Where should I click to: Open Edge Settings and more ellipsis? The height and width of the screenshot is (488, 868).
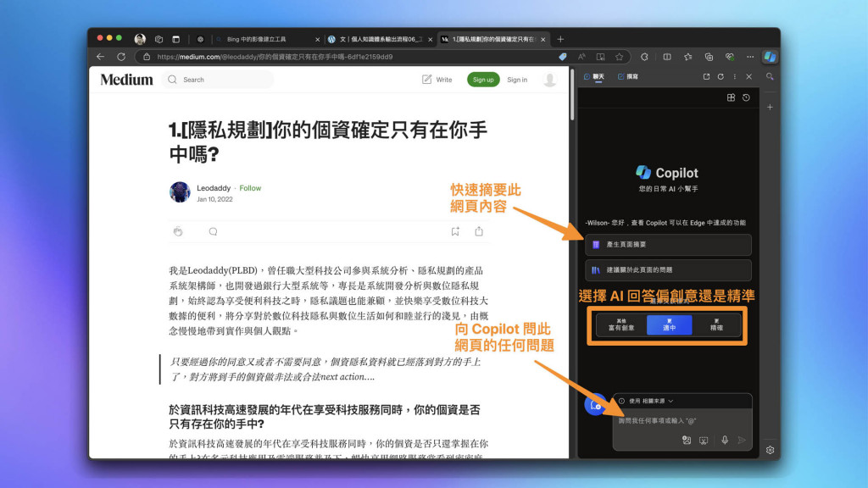tap(750, 57)
